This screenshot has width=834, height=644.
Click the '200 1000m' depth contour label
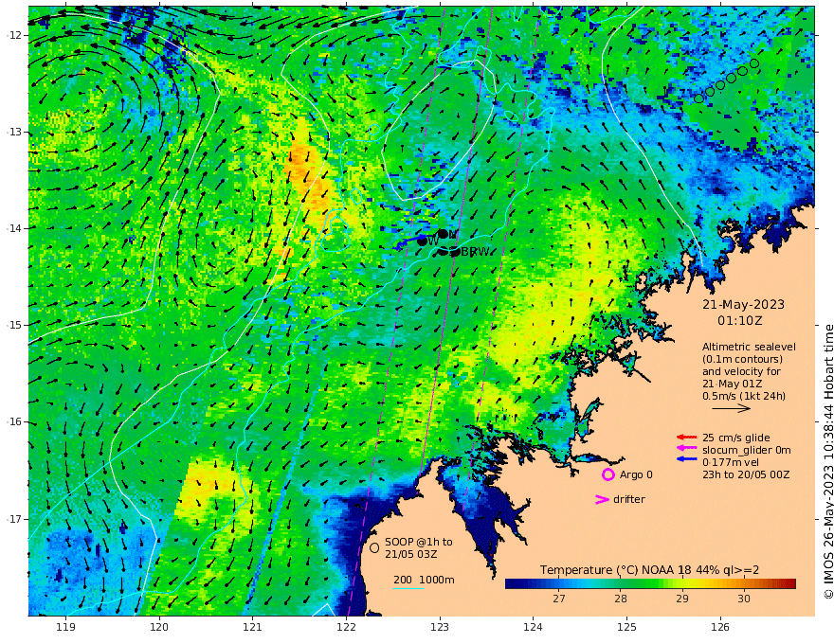(x=424, y=580)
